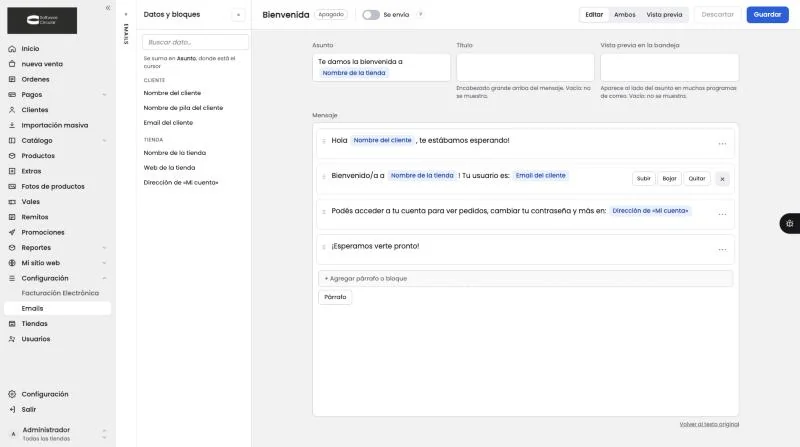Click the Tiendas store icon
Screen dimensions: 800x447
(12, 324)
